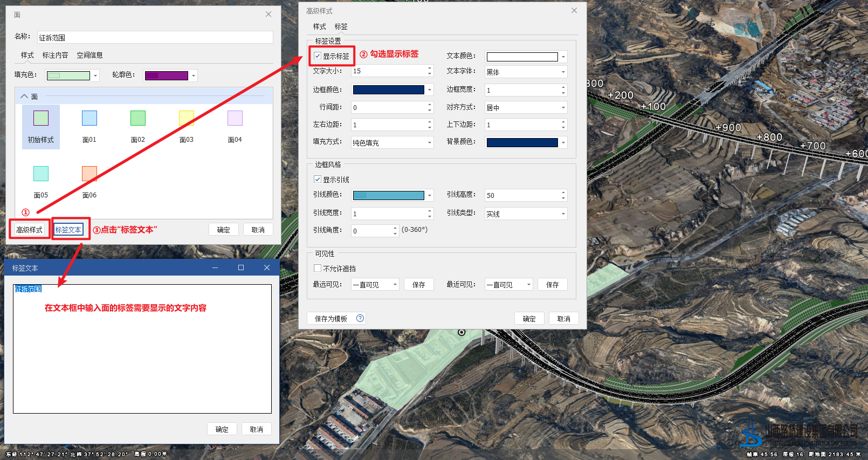Viewport: 868px width, 460px height.
Task: Click the 保存为模板 button
Action: pos(331,319)
